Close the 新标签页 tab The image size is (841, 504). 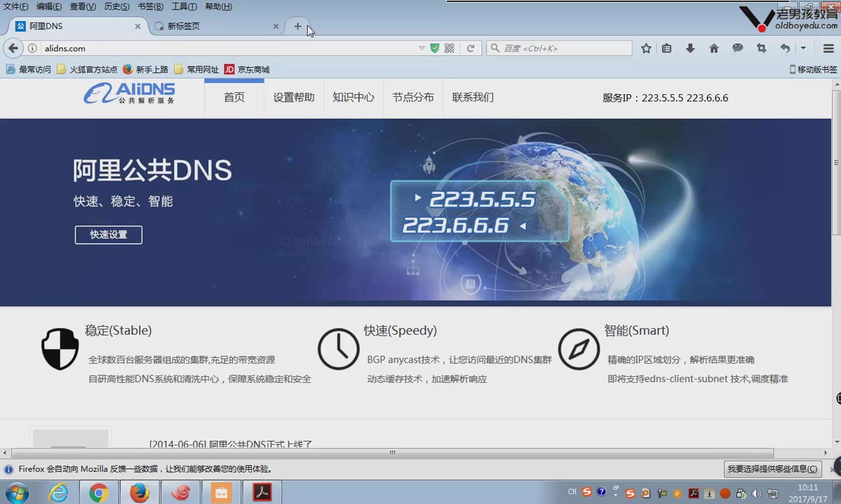(276, 26)
